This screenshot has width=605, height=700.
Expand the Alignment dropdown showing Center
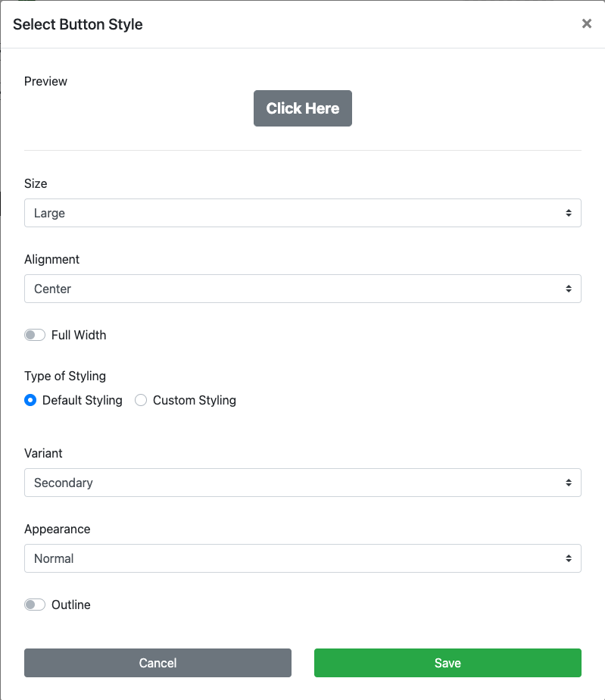point(295,289)
